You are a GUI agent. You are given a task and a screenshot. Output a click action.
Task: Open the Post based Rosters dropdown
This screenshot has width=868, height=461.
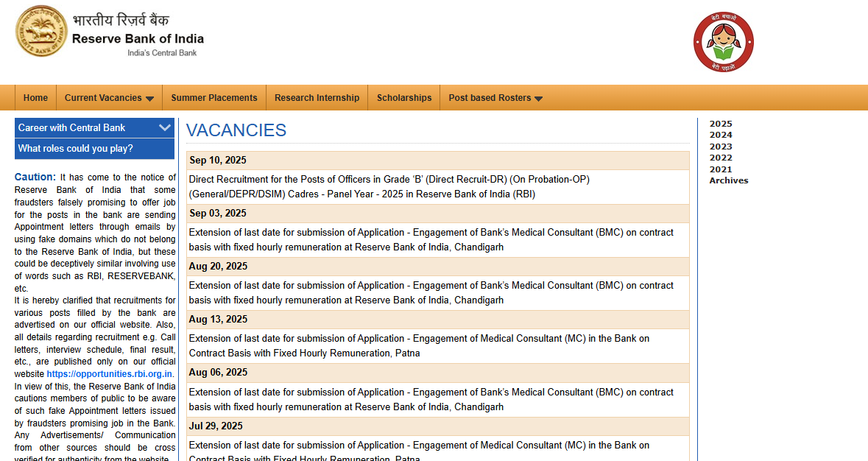495,97
